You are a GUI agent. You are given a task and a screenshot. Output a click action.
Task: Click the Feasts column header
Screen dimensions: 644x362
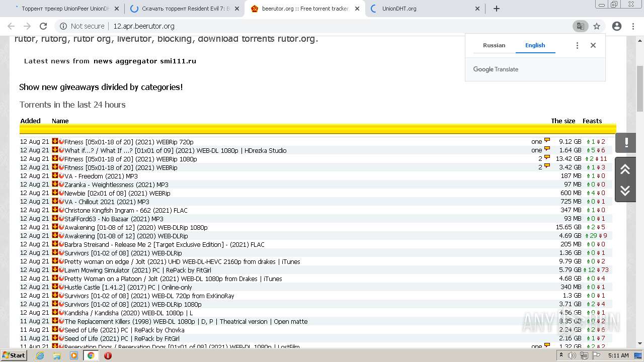tap(592, 121)
